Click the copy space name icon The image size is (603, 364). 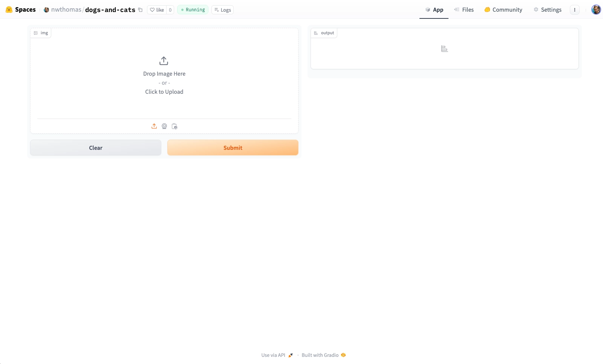pyautogui.click(x=140, y=10)
